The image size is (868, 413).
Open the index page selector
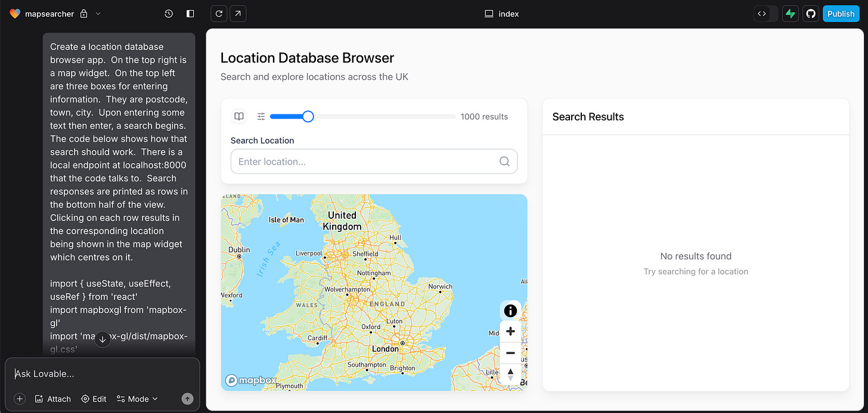(x=501, y=14)
